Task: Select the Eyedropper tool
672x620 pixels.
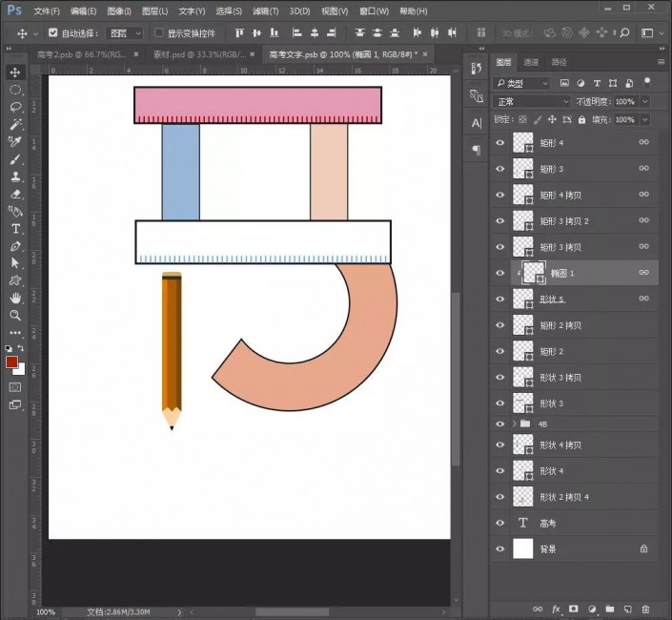Action: click(x=15, y=141)
